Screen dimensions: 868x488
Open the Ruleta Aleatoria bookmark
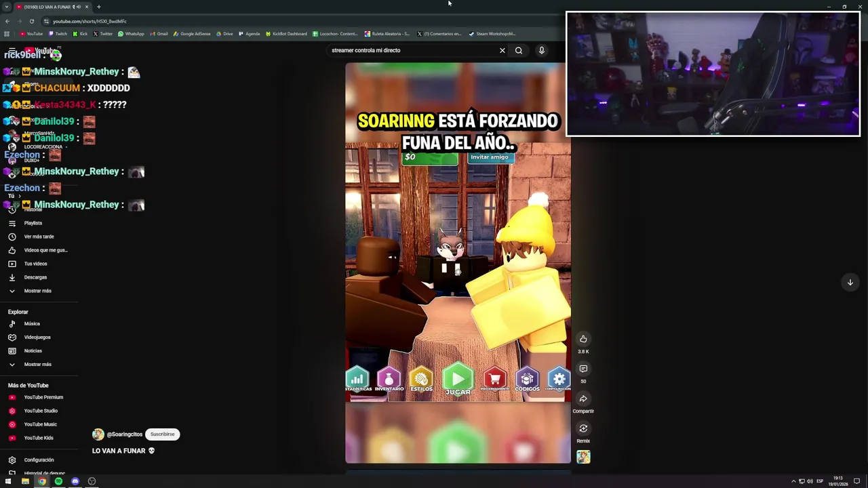coord(387,34)
